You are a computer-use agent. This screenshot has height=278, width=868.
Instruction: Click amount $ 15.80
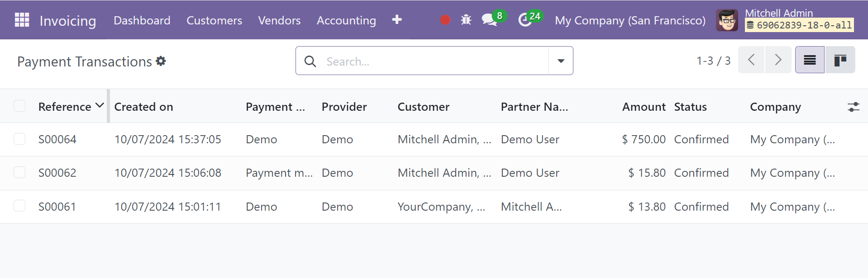(647, 173)
